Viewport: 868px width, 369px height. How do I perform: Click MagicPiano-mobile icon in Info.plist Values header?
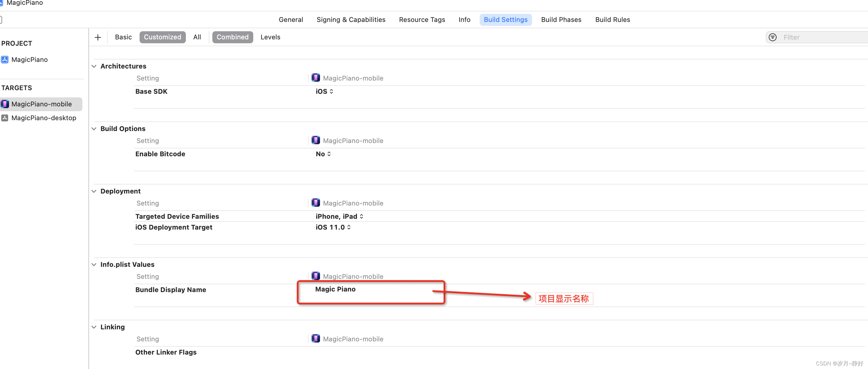(x=315, y=276)
